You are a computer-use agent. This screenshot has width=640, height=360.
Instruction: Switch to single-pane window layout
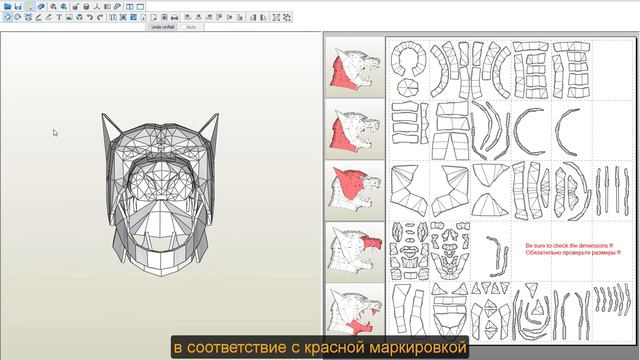coord(140,7)
